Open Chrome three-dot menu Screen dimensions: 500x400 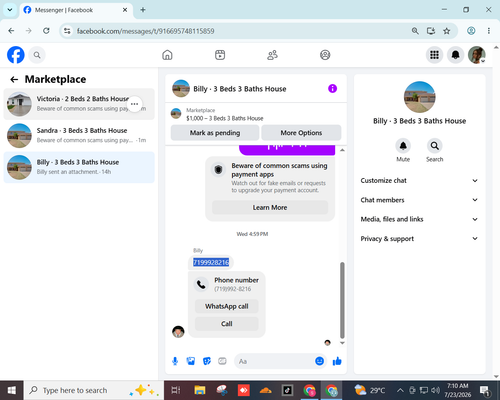click(489, 31)
